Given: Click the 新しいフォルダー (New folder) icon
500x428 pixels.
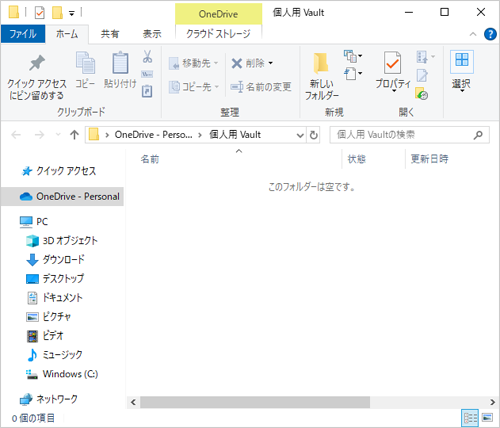Looking at the screenshot, I should (320, 63).
